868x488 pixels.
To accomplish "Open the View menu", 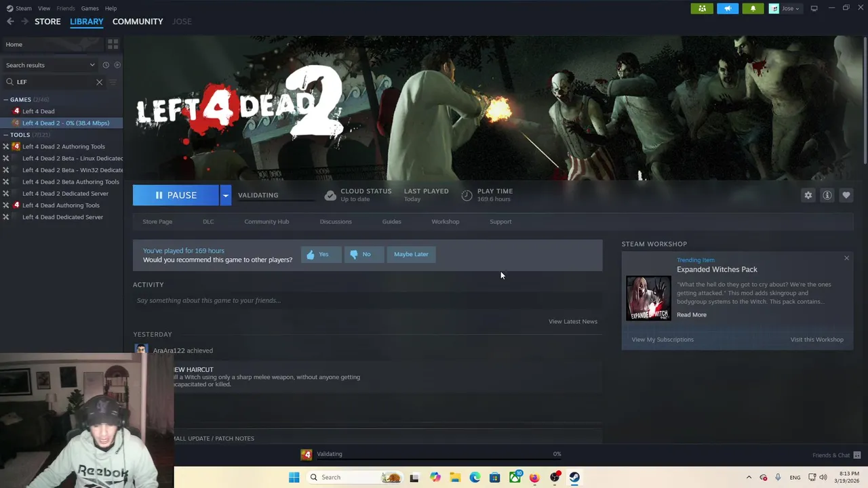I will click(x=44, y=8).
